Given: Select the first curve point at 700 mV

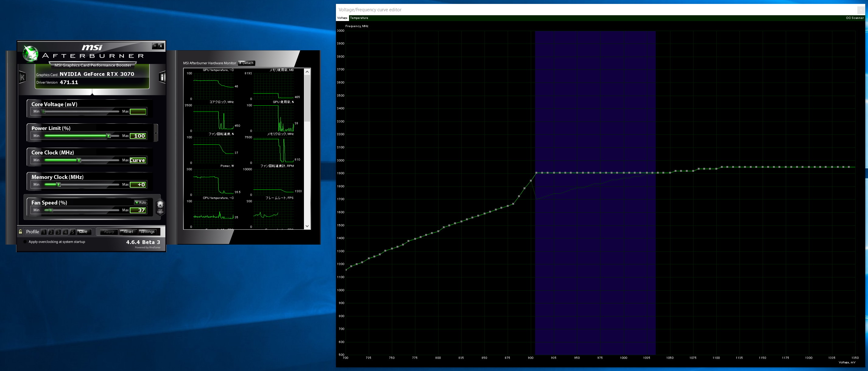Looking at the screenshot, I should [x=346, y=270].
